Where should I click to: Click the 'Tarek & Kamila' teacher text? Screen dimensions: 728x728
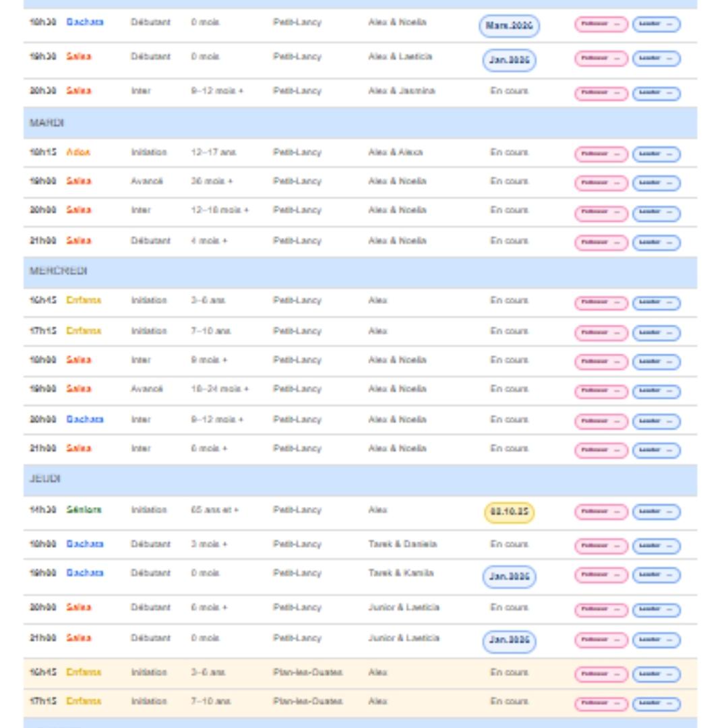pos(401,573)
